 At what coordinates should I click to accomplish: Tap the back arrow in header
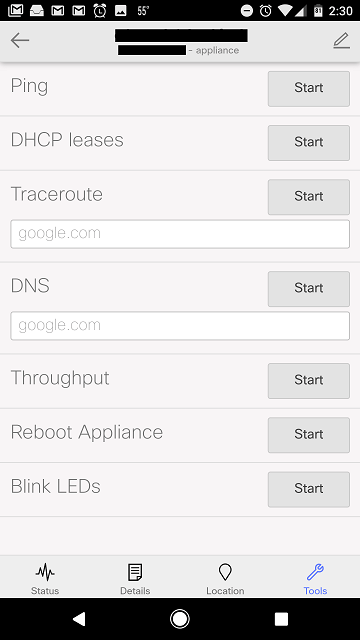(x=20, y=40)
